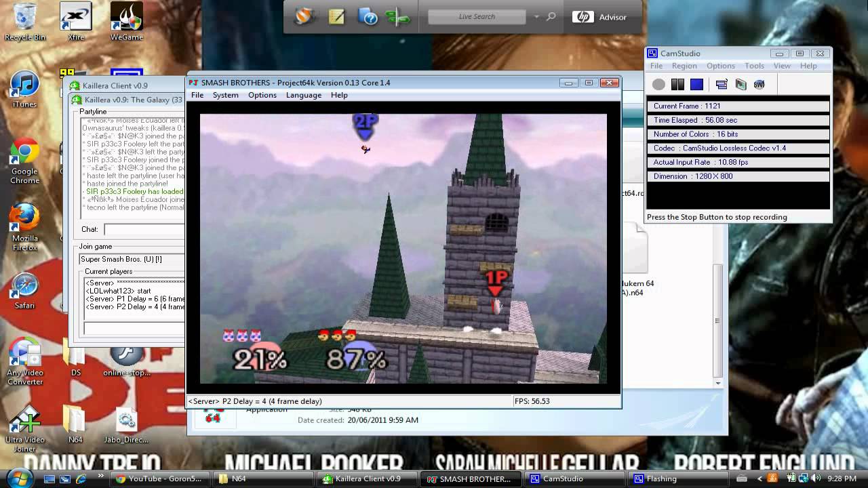Open Any Video Converter desktop icon
Screen dimensions: 868x488
(x=25, y=362)
